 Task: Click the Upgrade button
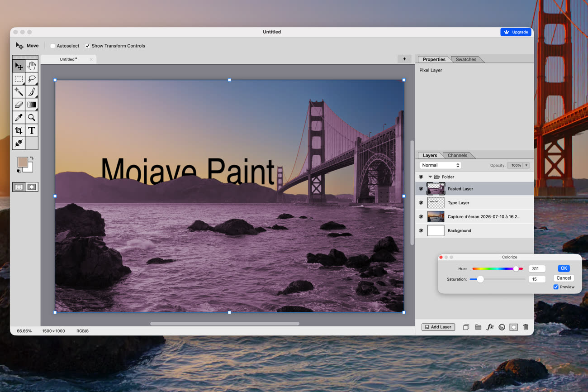click(x=516, y=32)
